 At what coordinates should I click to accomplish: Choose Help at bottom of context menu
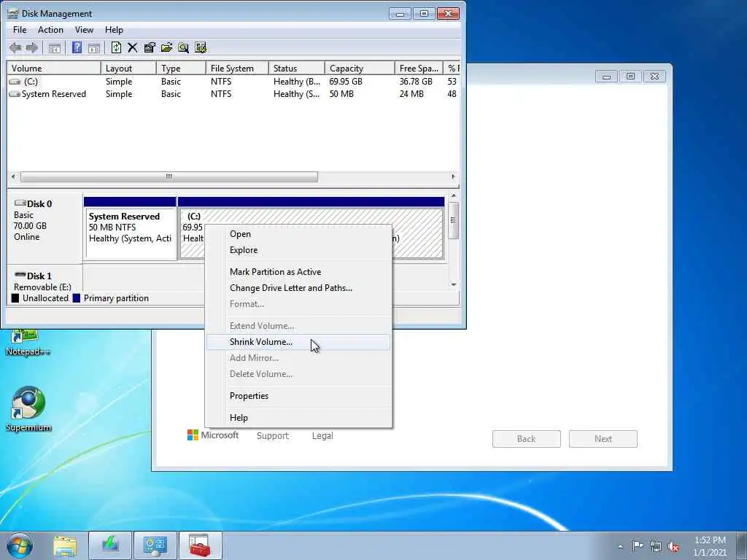(298, 418)
